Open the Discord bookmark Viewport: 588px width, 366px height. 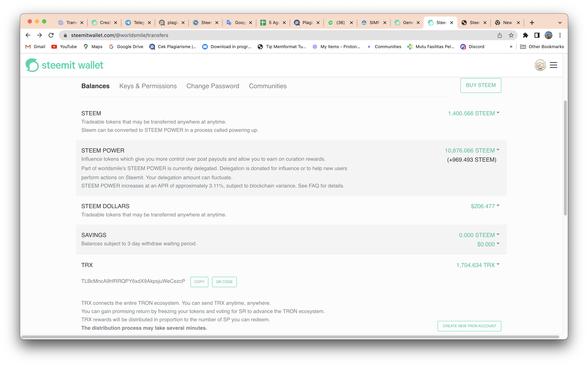472,47
